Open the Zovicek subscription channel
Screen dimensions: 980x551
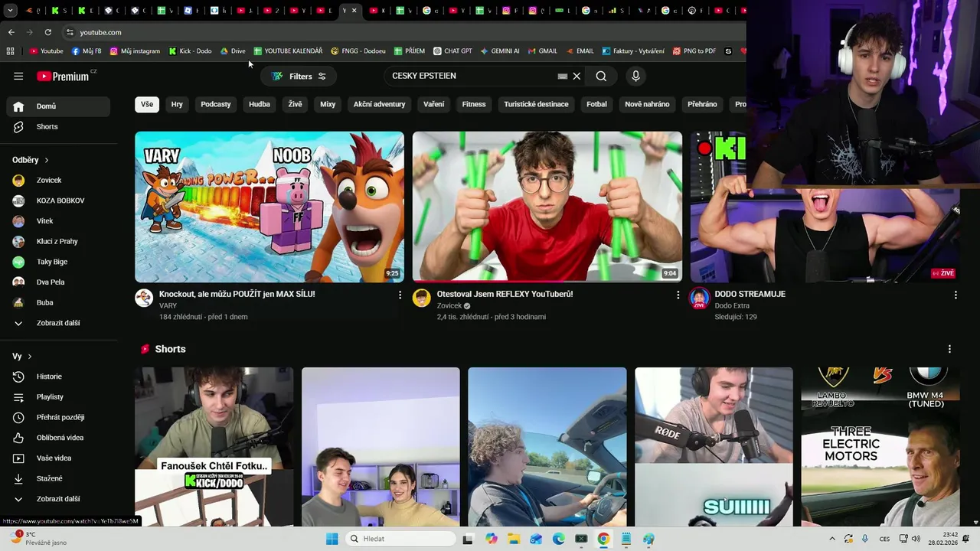pos(58,180)
